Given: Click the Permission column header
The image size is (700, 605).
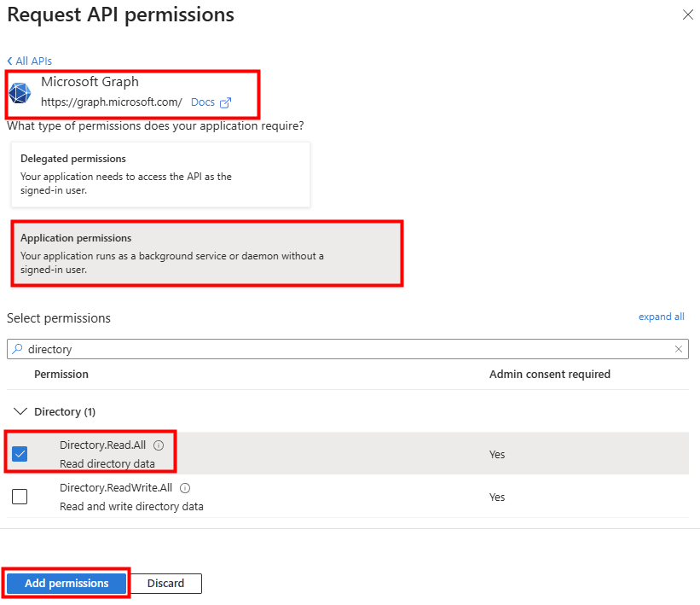Looking at the screenshot, I should [61, 375].
